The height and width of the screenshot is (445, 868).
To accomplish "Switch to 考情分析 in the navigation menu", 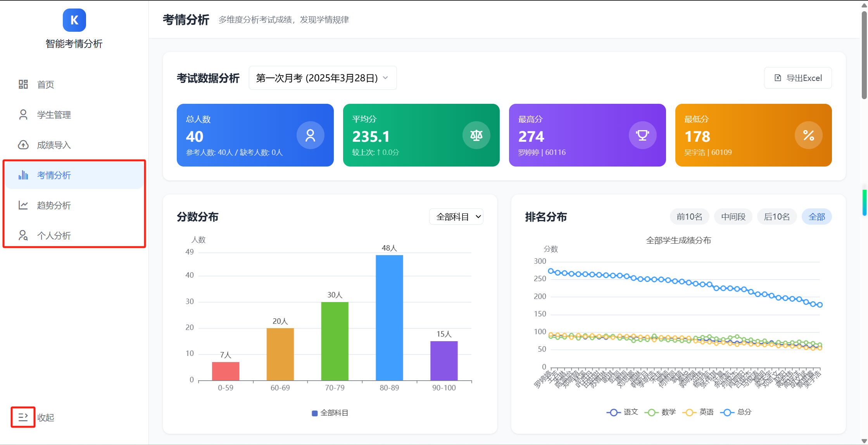I will pyautogui.click(x=54, y=175).
